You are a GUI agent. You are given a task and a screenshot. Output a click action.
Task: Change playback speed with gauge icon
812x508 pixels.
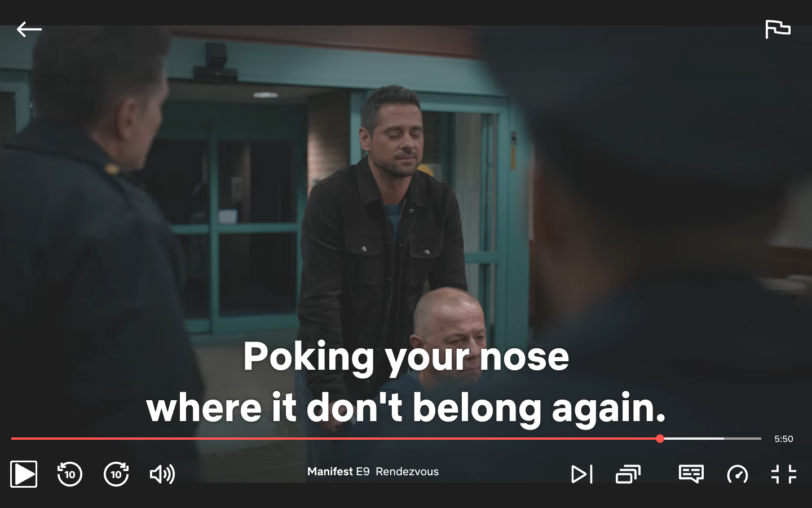738,474
